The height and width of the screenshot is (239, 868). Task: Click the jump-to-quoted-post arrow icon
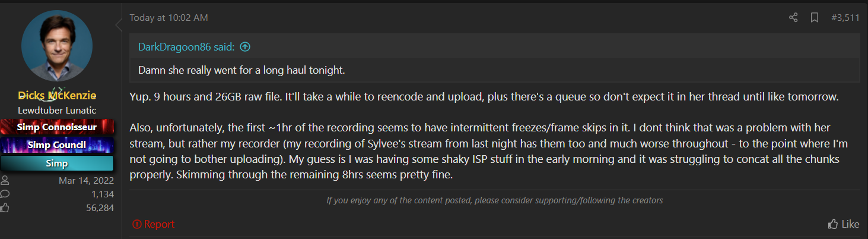point(244,46)
